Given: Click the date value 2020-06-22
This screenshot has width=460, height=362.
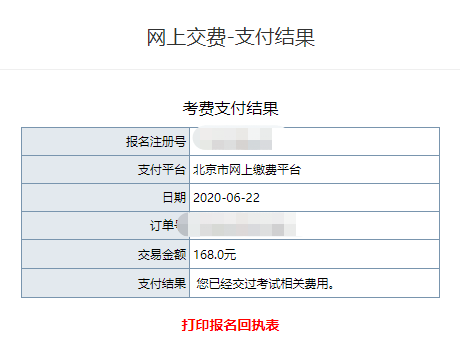Looking at the screenshot, I should pos(226,198).
